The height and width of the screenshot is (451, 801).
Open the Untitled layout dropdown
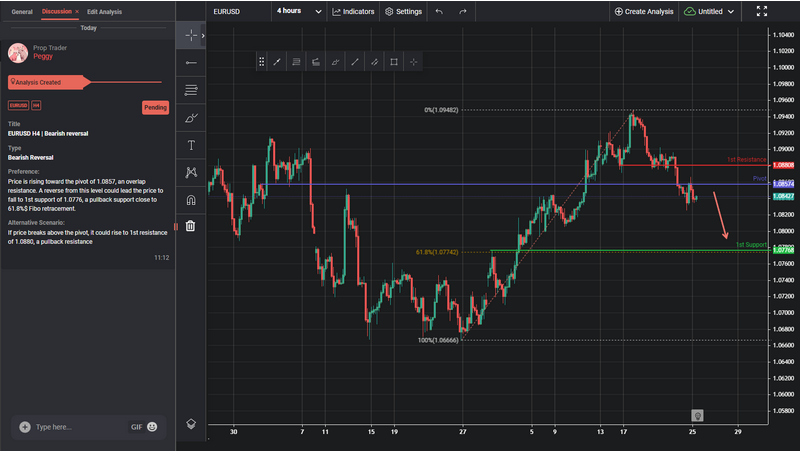coord(709,11)
